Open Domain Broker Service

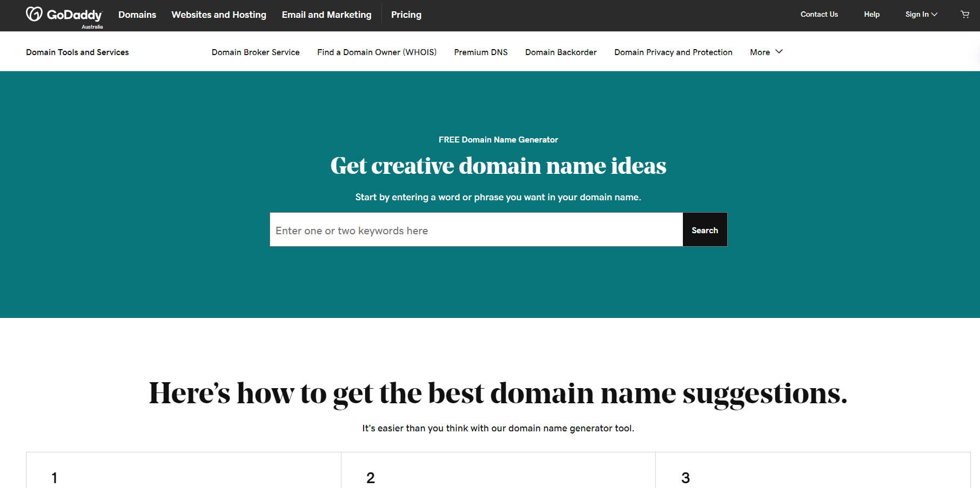(x=256, y=52)
